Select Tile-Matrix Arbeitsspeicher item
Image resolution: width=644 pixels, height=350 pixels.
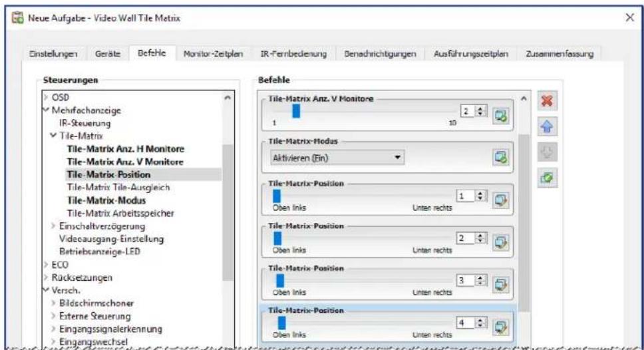click(120, 213)
